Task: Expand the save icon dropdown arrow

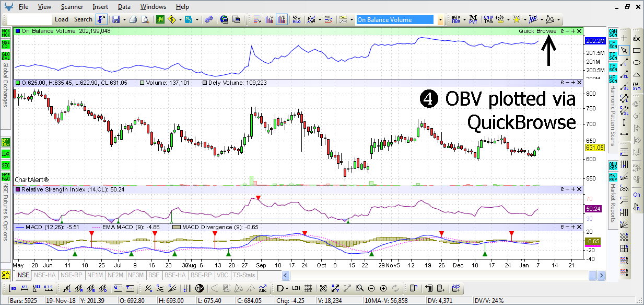Action: pyautogui.click(x=124, y=20)
